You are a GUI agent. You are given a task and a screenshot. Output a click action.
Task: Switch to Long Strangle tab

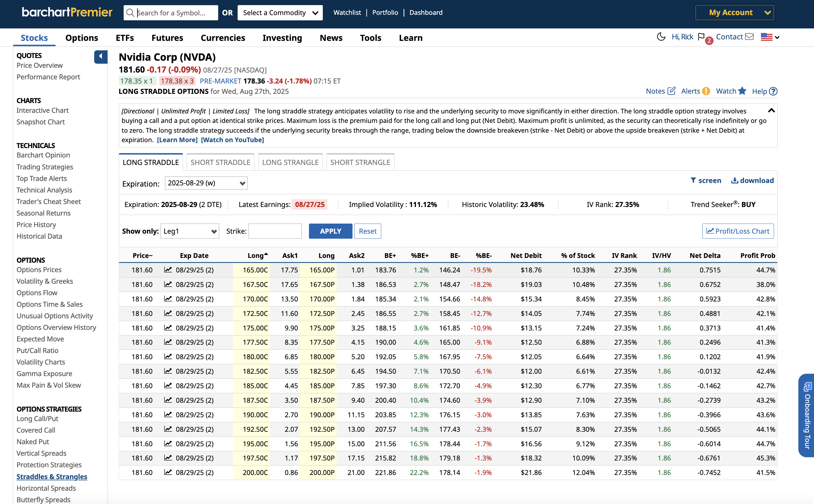coord(290,162)
